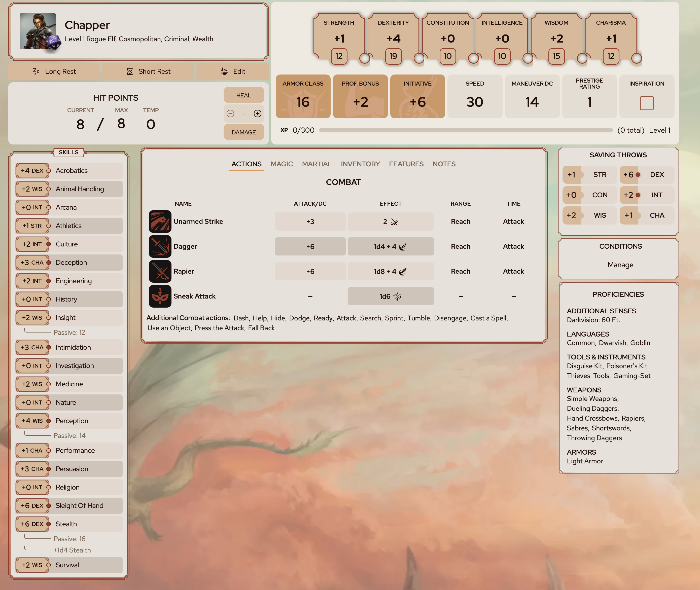Image resolution: width=700 pixels, height=590 pixels.
Task: Click Chapper's character portrait
Action: point(38,31)
